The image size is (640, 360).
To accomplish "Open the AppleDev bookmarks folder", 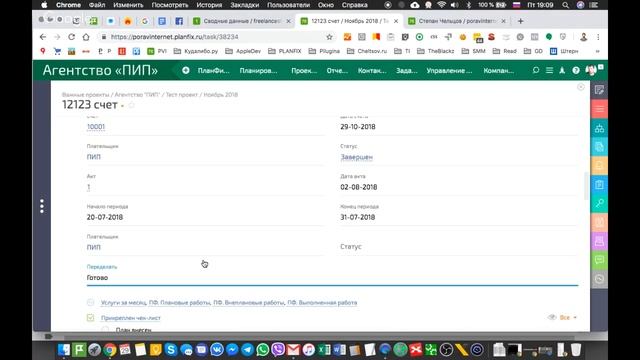I will [x=243, y=51].
